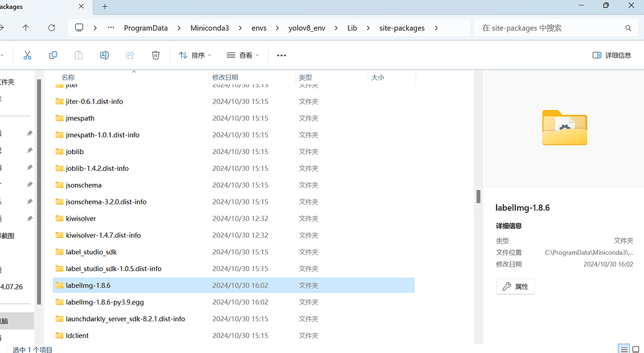Sort by Size (大小) column header

point(378,77)
